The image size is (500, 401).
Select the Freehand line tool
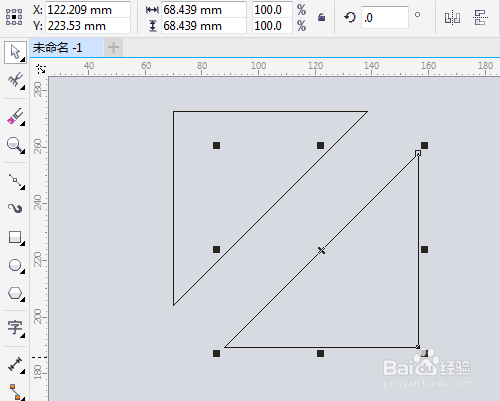[16, 181]
